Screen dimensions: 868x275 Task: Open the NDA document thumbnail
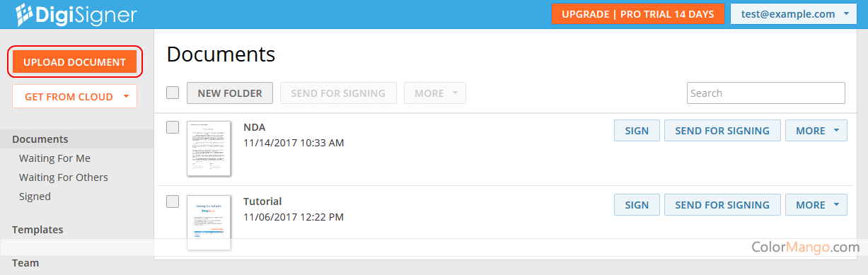pos(209,148)
